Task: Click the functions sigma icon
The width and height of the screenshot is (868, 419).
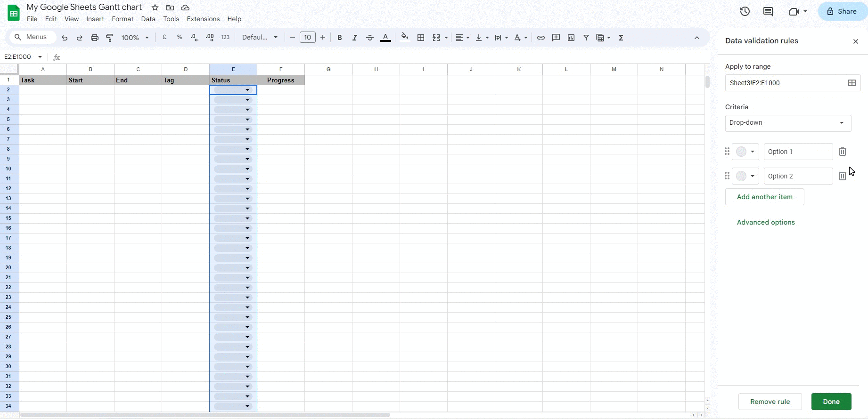Action: [x=621, y=38]
